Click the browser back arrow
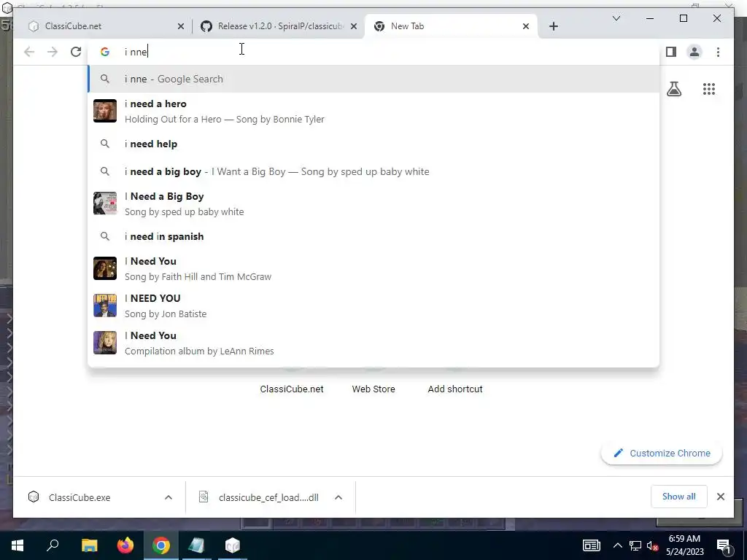Image resolution: width=747 pixels, height=560 pixels. coord(29,52)
